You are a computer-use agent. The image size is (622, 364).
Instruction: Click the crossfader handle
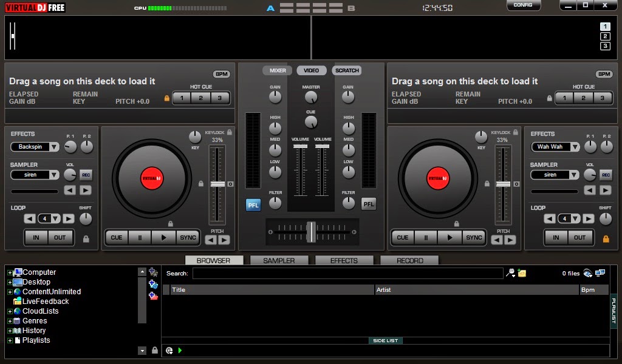point(312,232)
